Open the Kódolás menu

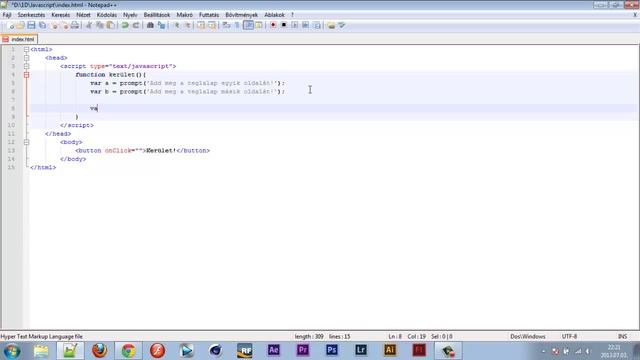107,15
